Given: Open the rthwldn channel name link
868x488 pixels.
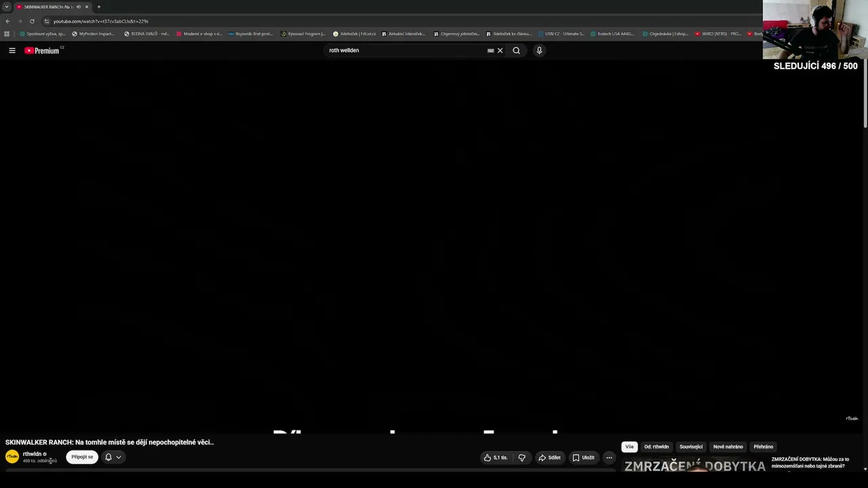Looking at the screenshot, I should click(32, 454).
